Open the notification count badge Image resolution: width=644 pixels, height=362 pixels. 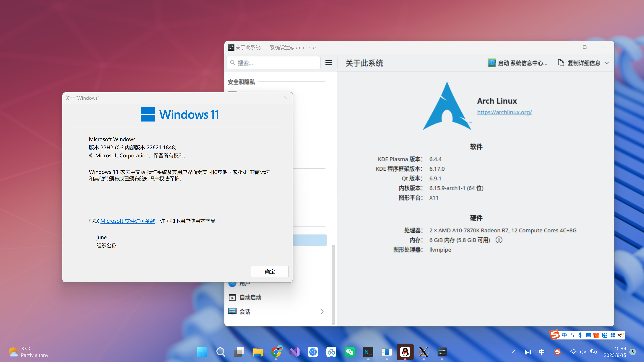click(633, 352)
